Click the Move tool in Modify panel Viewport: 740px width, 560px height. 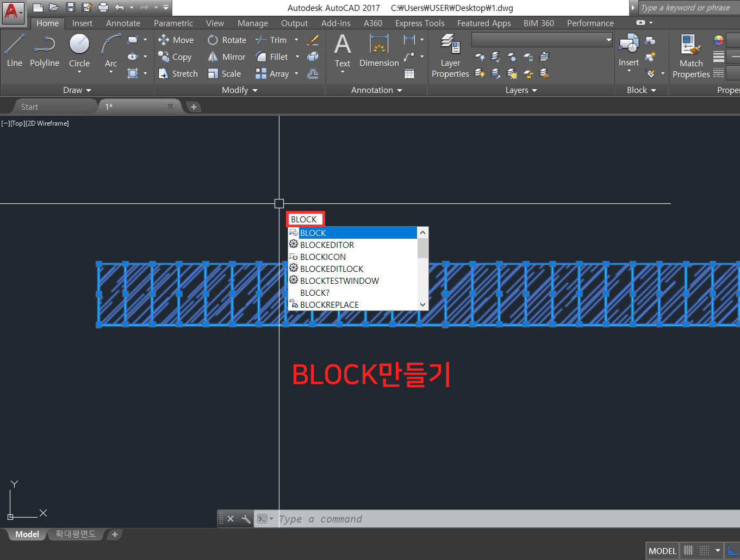176,40
